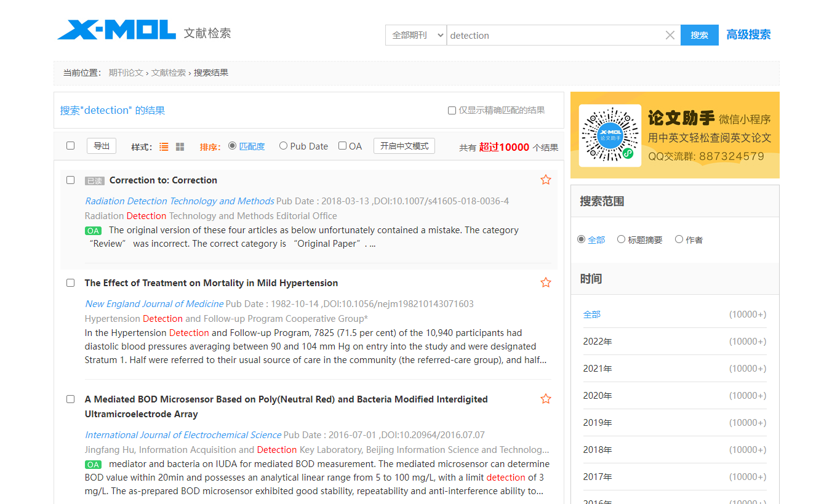
Task: Clear the search box with X icon
Action: [670, 36]
